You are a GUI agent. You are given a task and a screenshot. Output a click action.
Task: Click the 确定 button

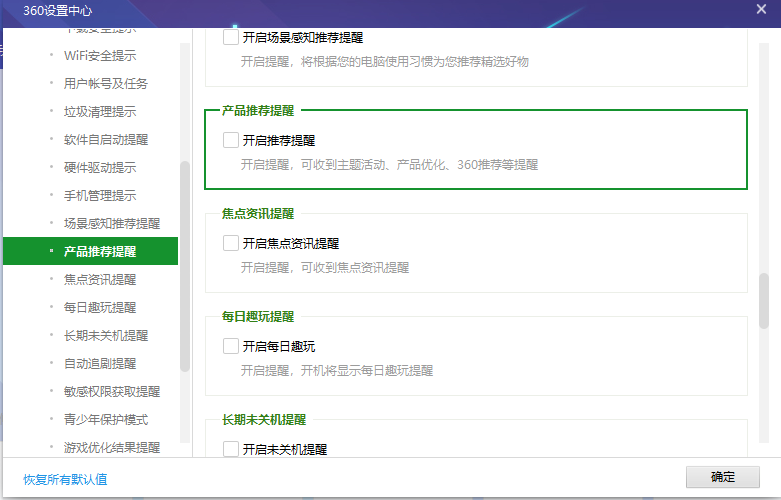[x=723, y=477]
